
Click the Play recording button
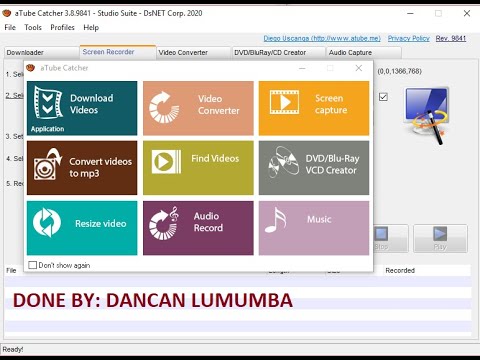click(440, 238)
